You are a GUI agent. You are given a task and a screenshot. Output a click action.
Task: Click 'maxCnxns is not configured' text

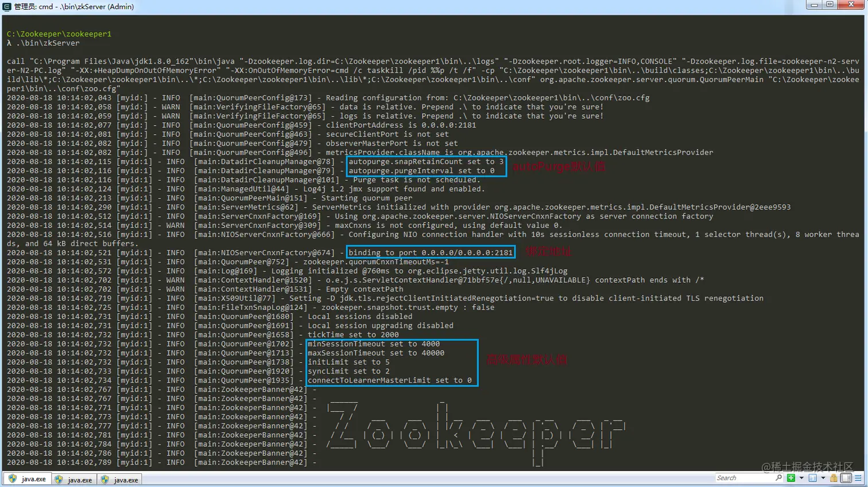point(394,225)
